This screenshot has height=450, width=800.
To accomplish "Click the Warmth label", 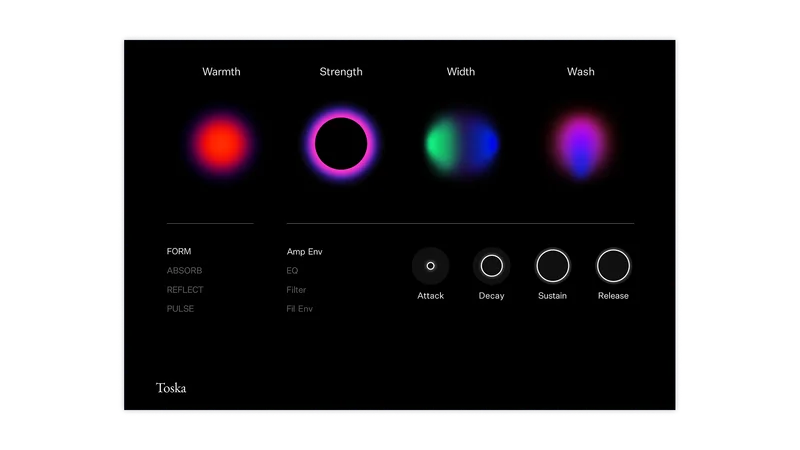I will pyautogui.click(x=221, y=72).
